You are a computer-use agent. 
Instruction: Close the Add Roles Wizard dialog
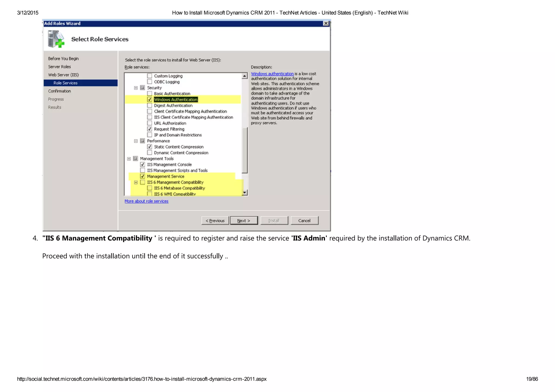326,24
